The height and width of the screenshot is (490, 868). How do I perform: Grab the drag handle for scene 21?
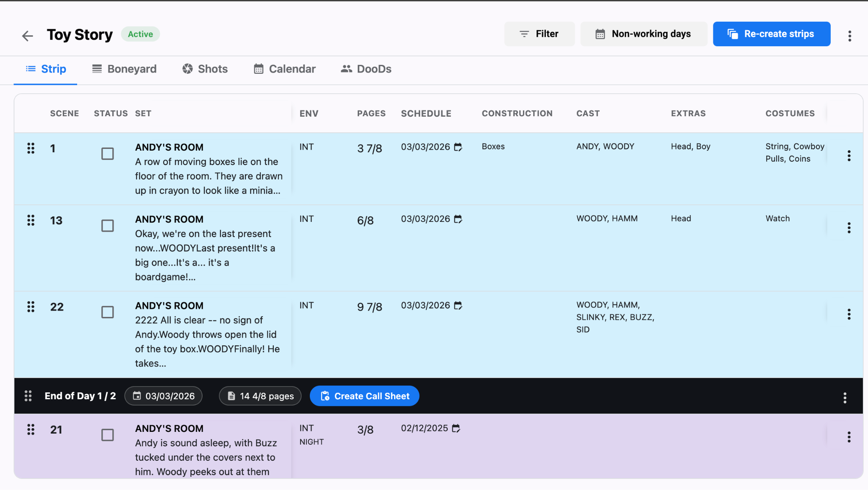pos(31,429)
